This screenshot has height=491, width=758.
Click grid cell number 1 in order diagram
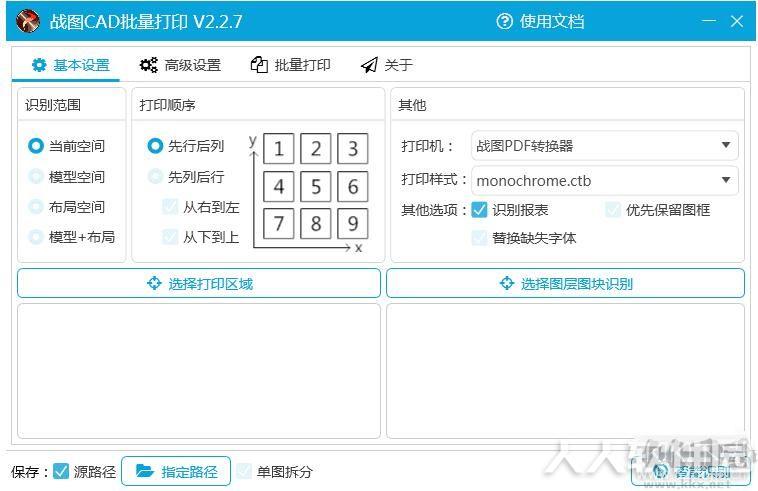[278, 149]
